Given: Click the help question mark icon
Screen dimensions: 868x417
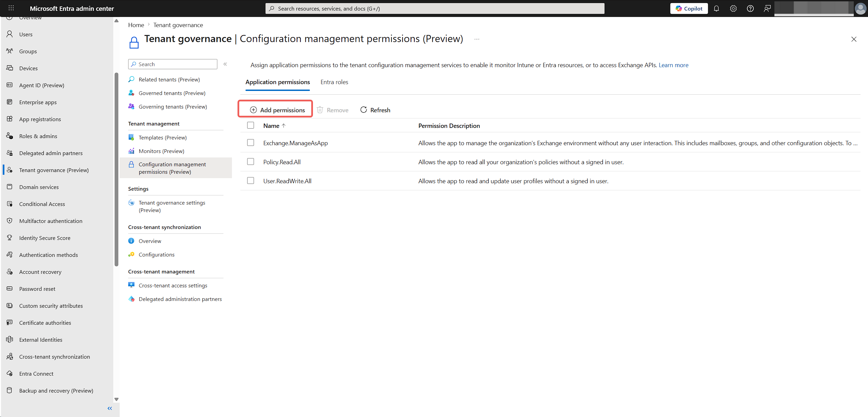Looking at the screenshot, I should point(750,8).
